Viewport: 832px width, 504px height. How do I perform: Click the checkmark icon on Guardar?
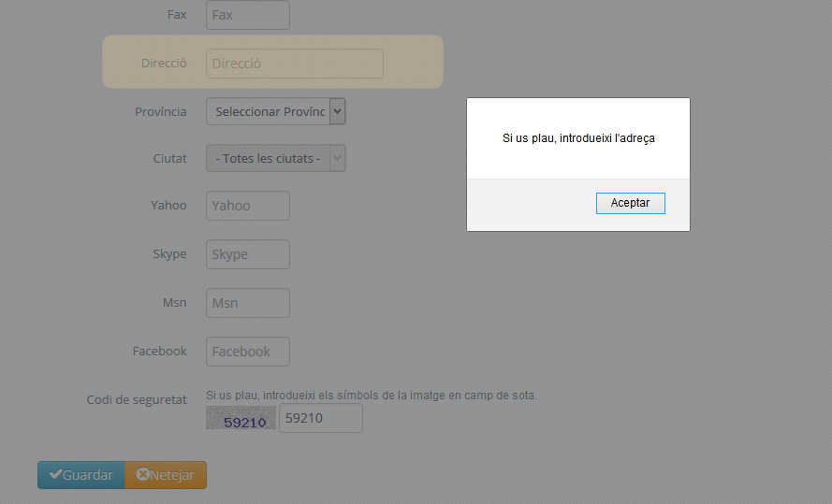(55, 474)
